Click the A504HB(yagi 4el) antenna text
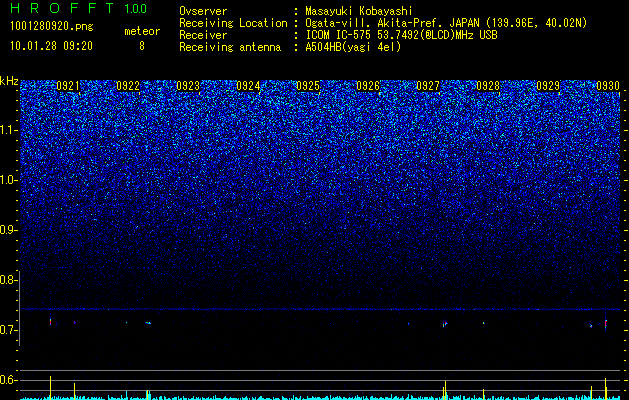This screenshot has width=629, height=400. [353, 47]
